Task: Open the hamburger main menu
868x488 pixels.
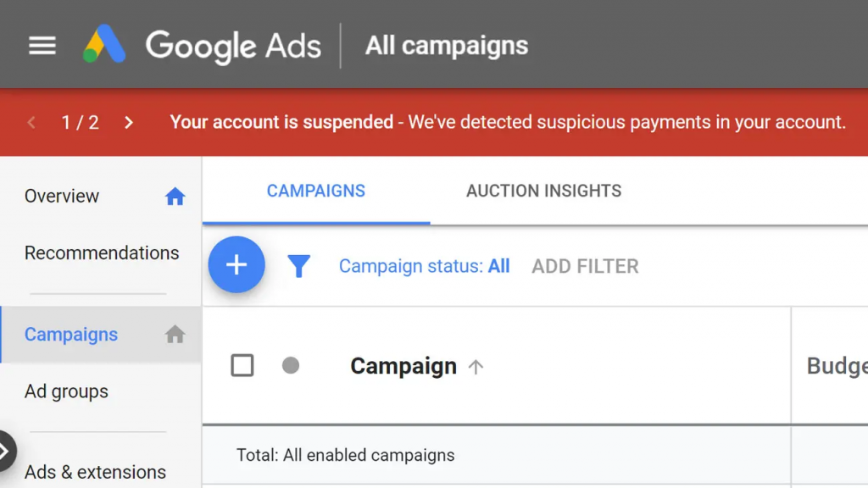Action: pos(42,46)
